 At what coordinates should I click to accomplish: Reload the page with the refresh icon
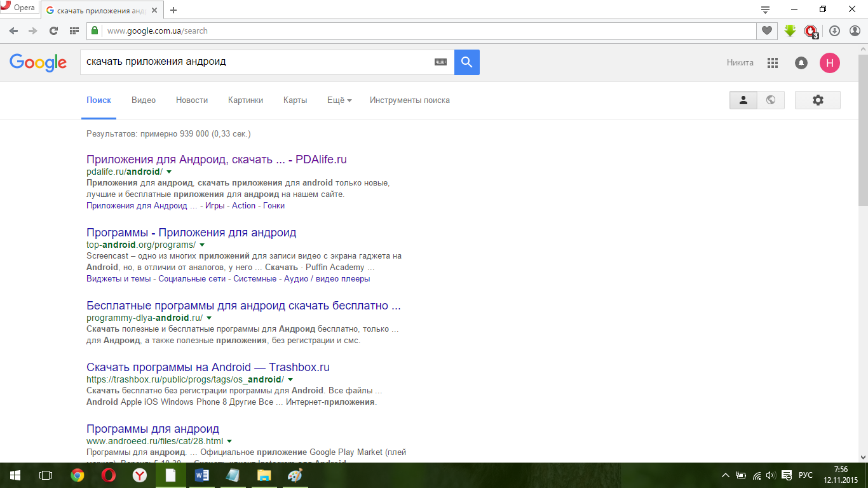[x=54, y=30]
